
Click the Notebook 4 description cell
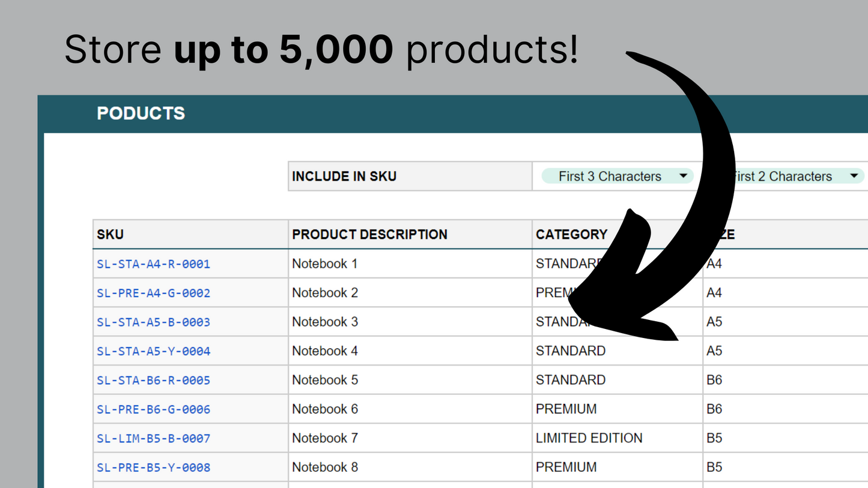(x=324, y=351)
